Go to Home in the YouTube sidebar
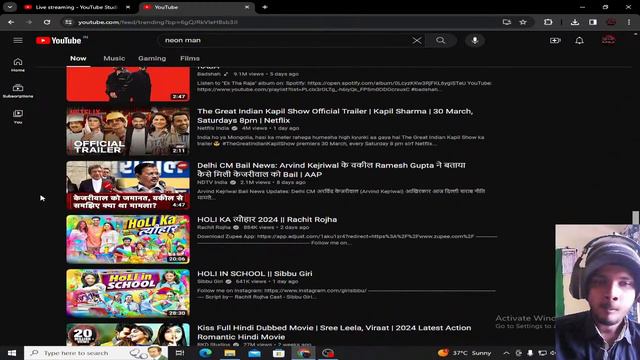The image size is (640, 360). pos(18,65)
